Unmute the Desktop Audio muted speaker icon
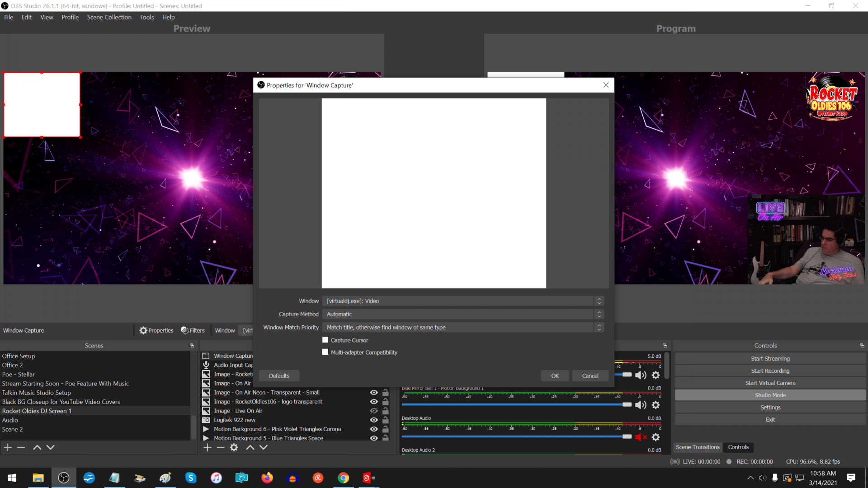The image size is (868, 488). 640,437
